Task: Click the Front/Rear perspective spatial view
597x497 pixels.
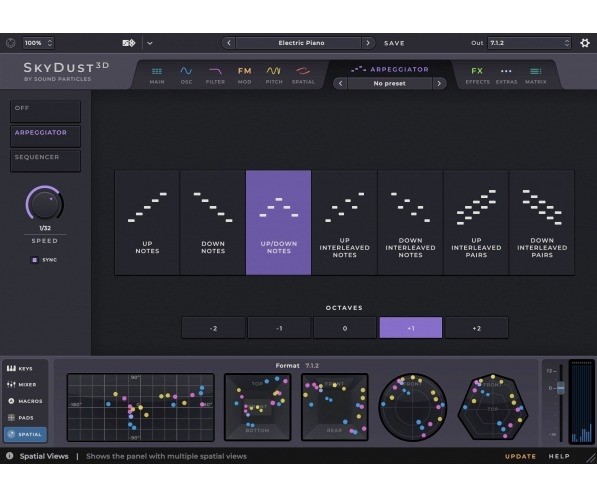Action: (x=335, y=407)
